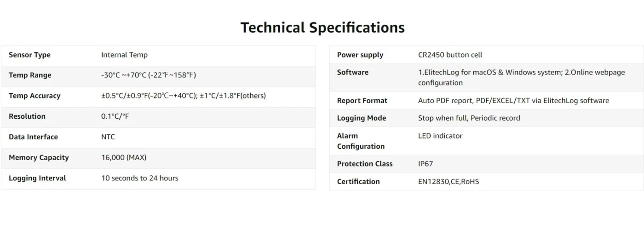Screen dimensions: 644x242
Task: Click the Sensor Type label
Action: pos(29,55)
